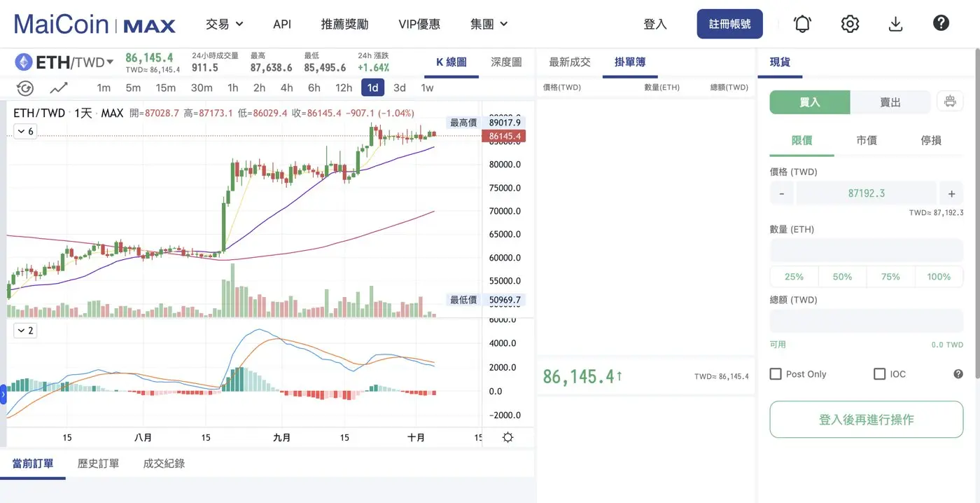
Task: Select the 2h timeframe
Action: click(259, 88)
